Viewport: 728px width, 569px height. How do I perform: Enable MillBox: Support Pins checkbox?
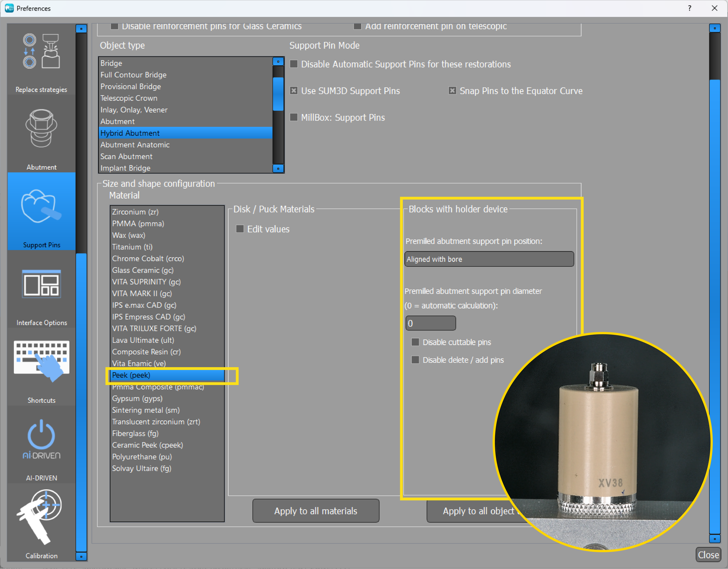(x=294, y=117)
